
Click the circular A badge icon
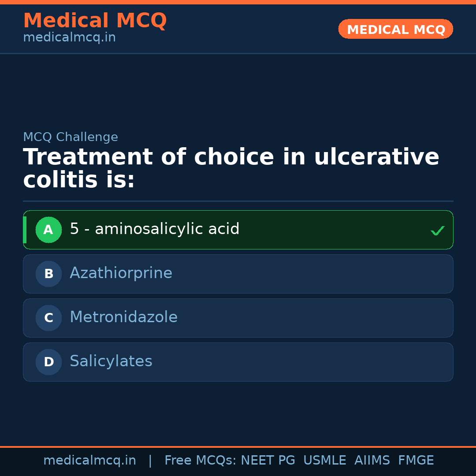click(x=48, y=230)
